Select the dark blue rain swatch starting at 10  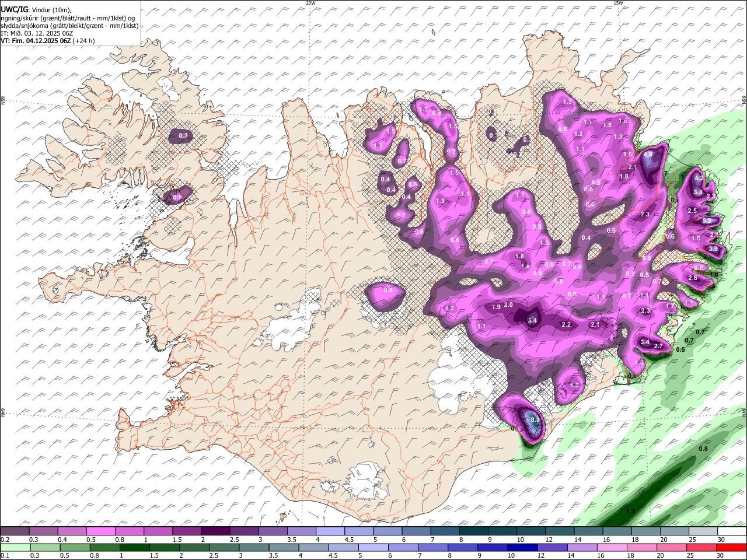tap(522, 547)
